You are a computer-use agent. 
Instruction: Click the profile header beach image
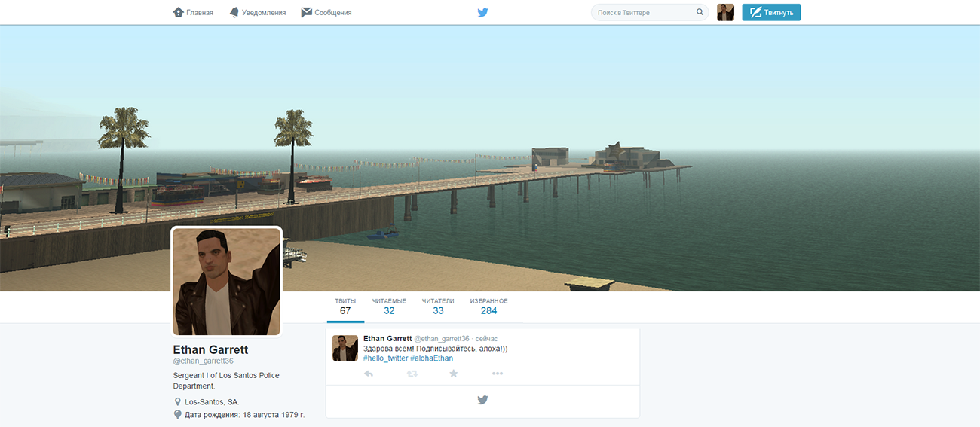(490, 158)
